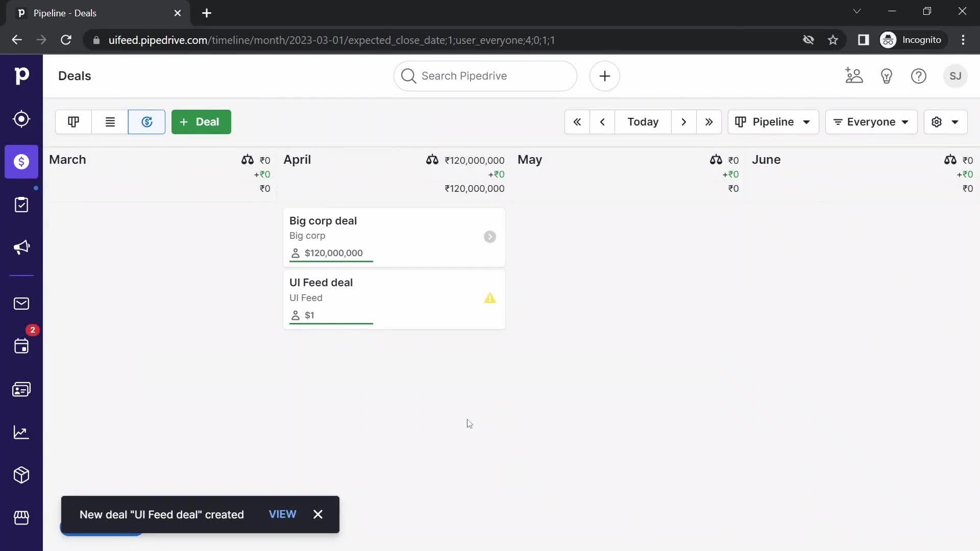Select the Deals menu item in sidebar
Viewport: 980px width, 551px height.
click(x=21, y=161)
